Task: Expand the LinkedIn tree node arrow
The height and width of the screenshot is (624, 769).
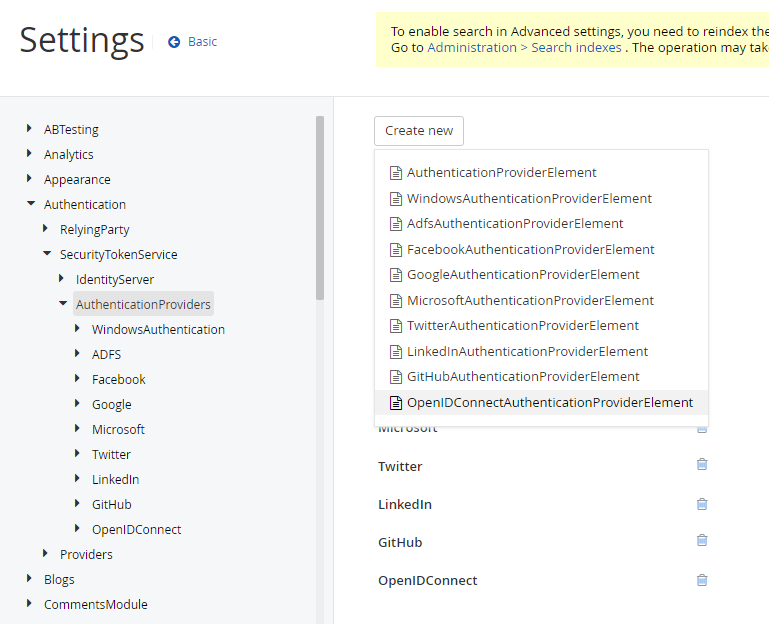Action: coord(77,478)
